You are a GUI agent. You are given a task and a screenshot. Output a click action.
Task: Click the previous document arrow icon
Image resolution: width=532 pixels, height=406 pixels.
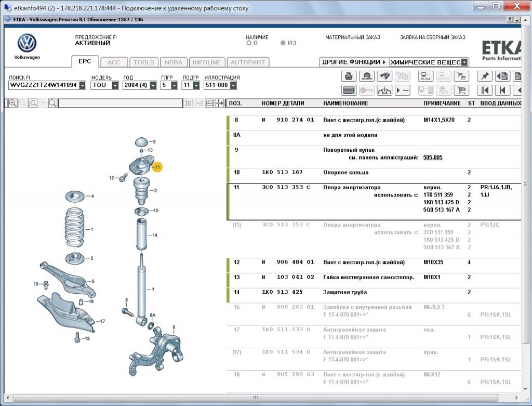[x=502, y=76]
